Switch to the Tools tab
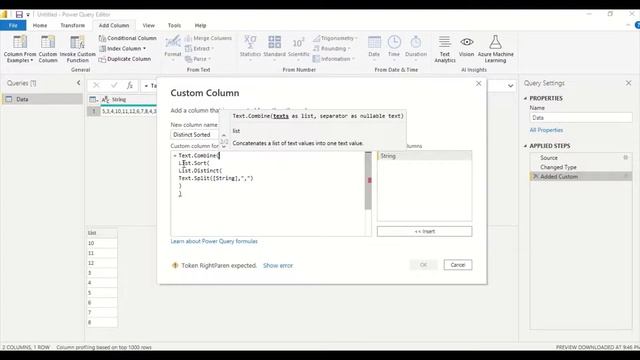This screenshot has width=640, height=360. pos(174,25)
